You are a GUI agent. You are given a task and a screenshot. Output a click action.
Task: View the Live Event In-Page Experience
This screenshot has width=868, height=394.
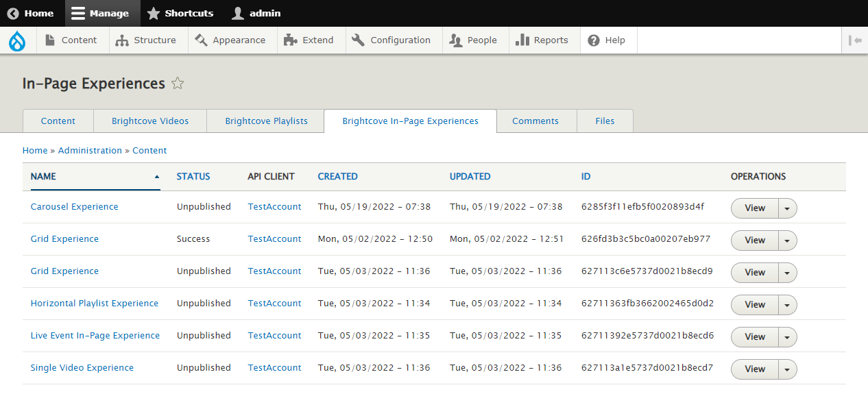point(755,337)
